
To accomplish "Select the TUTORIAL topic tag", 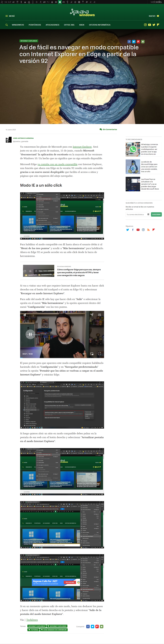I will click(34, 630).
